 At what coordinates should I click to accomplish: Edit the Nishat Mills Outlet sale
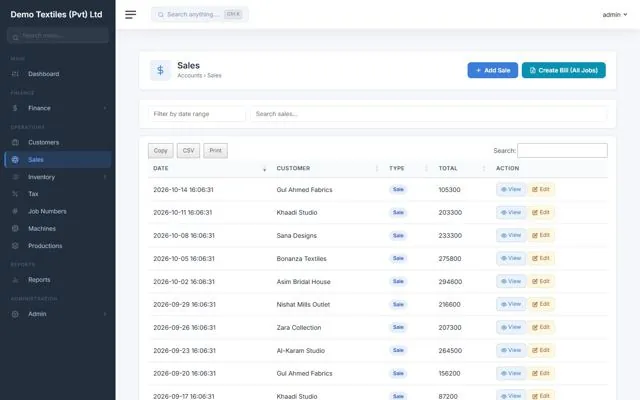pyautogui.click(x=541, y=304)
